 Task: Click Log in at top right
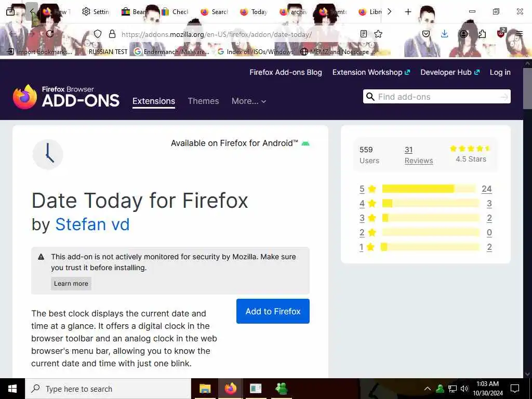coord(500,72)
